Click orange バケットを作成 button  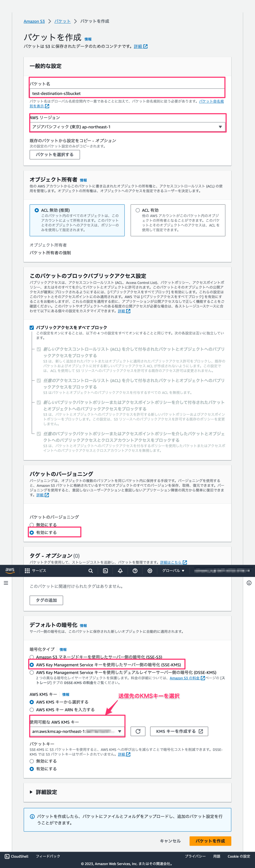coord(210,841)
